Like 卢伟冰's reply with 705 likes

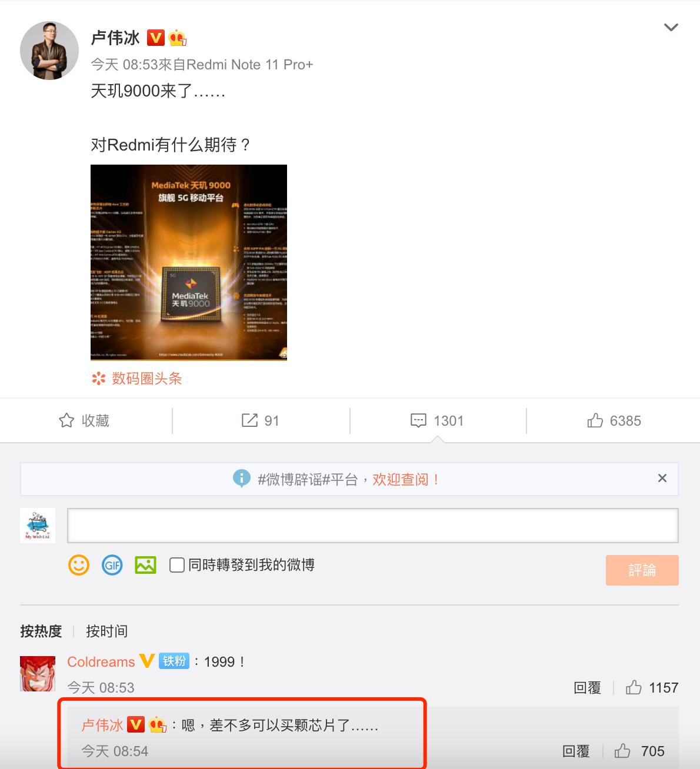tap(622, 751)
